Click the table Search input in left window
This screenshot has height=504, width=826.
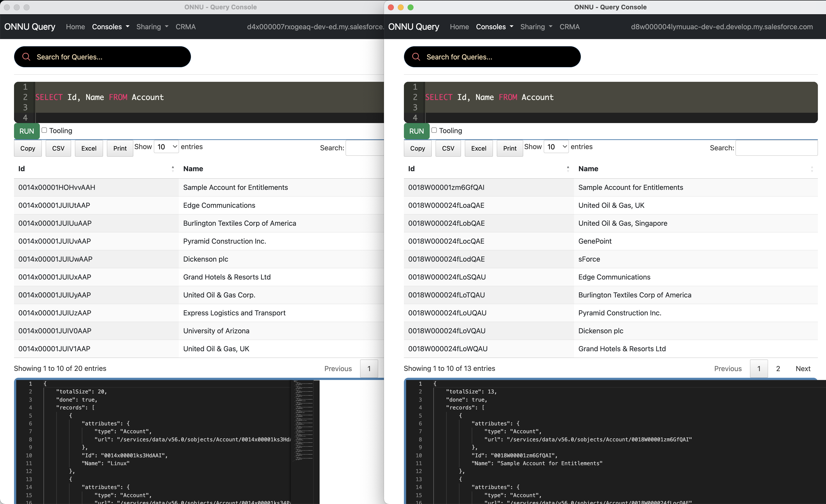pyautogui.click(x=365, y=148)
